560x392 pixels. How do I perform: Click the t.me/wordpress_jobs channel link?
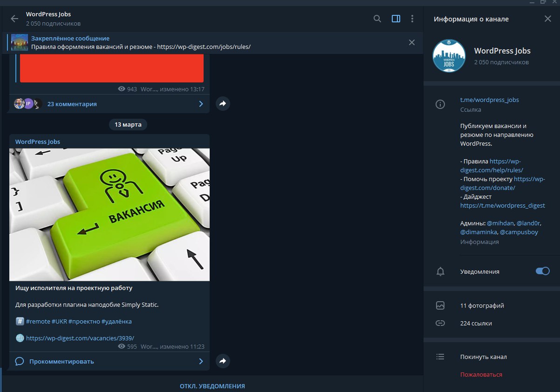pos(490,100)
